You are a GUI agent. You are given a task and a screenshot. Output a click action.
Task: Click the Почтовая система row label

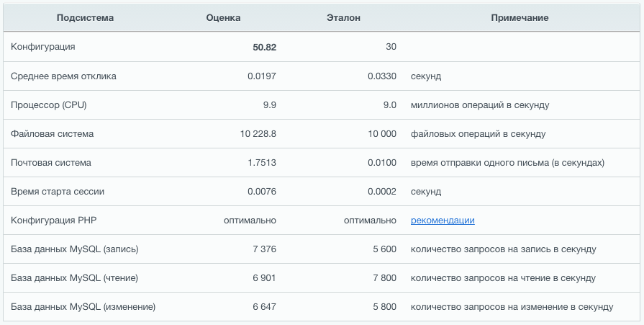coord(51,163)
